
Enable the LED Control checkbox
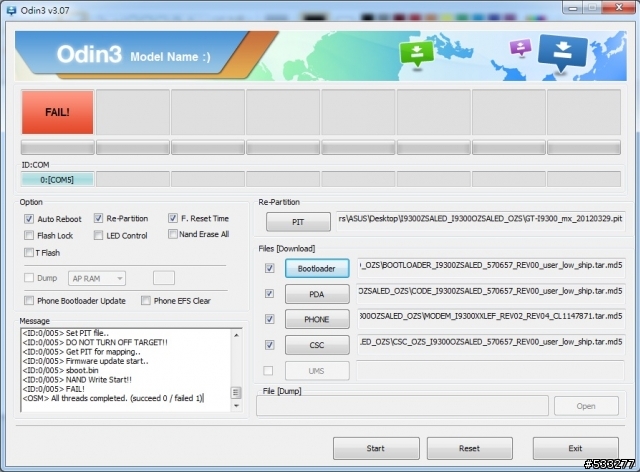pos(98,235)
